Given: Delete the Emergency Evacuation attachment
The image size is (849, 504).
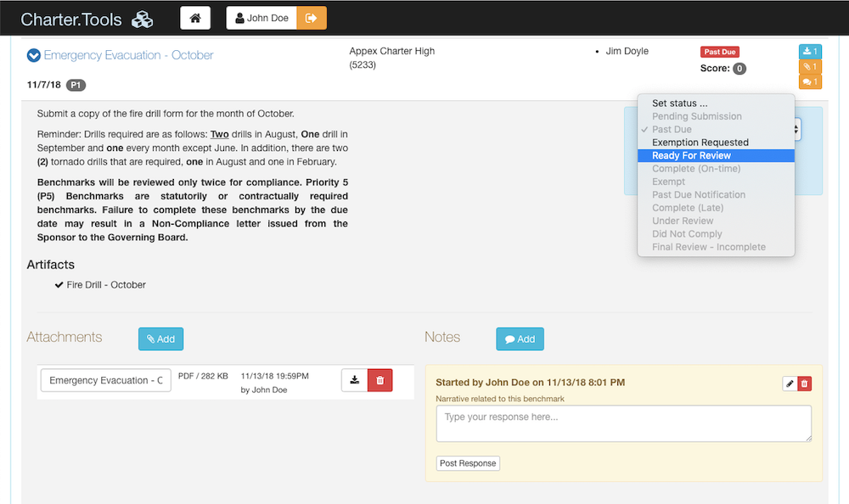Looking at the screenshot, I should click(380, 380).
